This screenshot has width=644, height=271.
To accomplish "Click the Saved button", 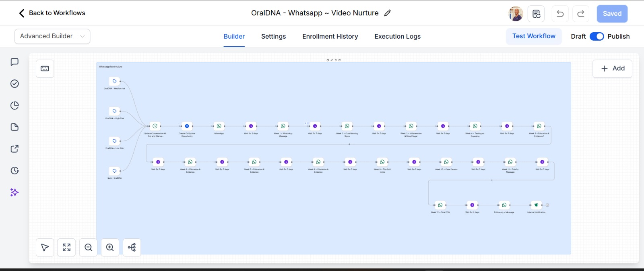I will (x=612, y=14).
